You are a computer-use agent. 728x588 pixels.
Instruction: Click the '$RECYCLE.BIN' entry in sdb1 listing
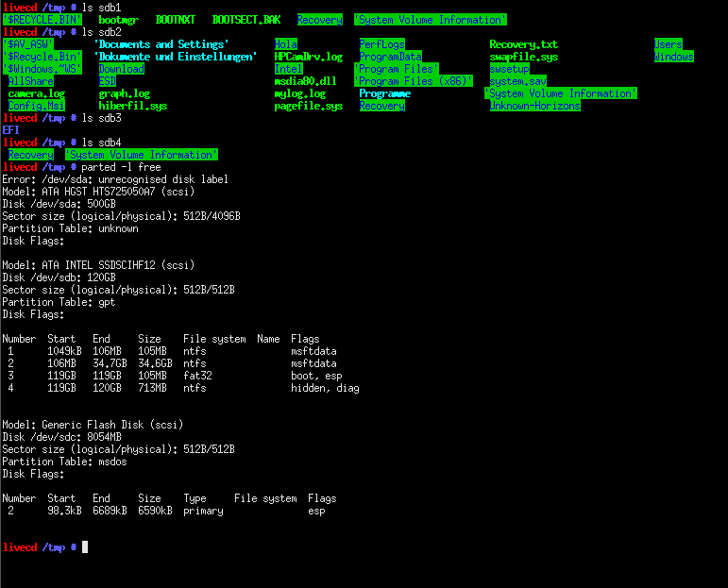(42, 20)
